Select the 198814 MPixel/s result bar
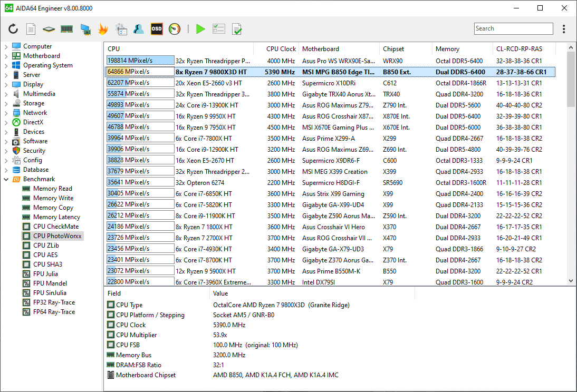The image size is (577, 392). point(140,61)
